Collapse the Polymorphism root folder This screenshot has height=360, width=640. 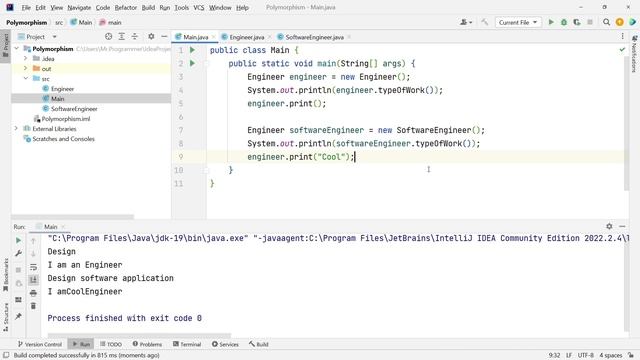pos(17,49)
